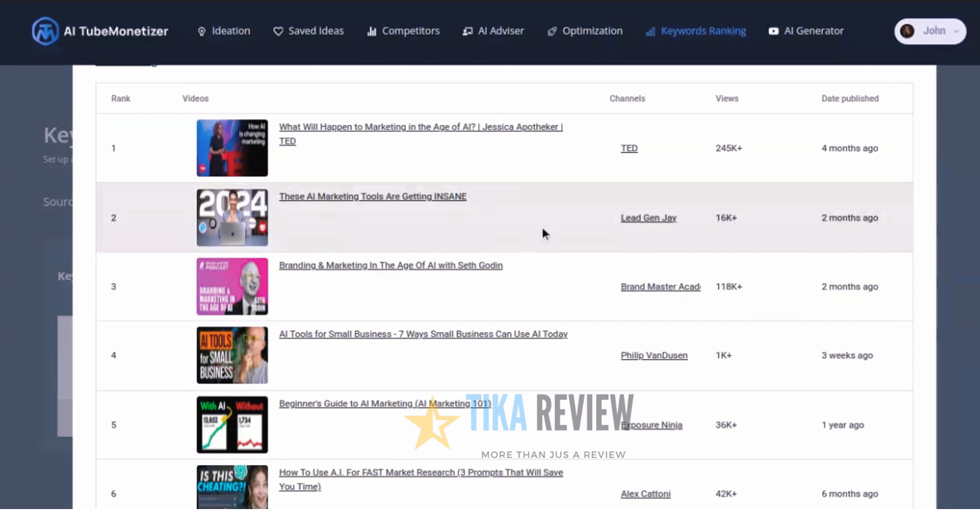Open the TED channel link
The width and height of the screenshot is (980, 511).
[629, 148]
